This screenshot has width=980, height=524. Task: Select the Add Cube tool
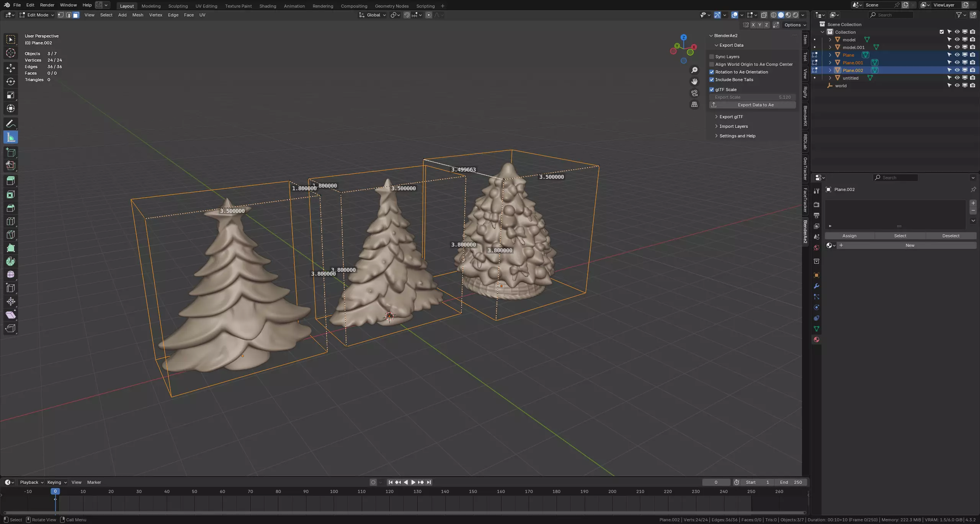click(x=11, y=152)
